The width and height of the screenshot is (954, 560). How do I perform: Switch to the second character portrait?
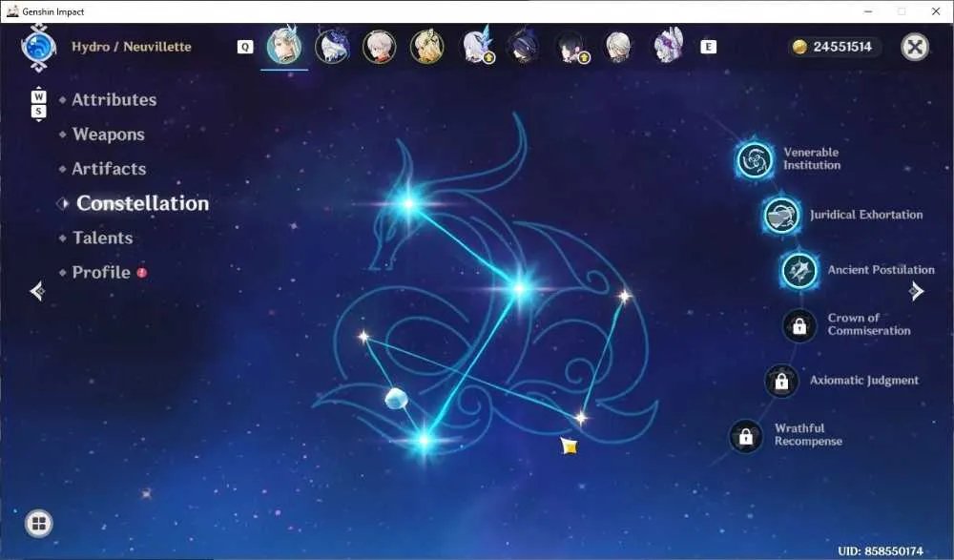tap(332, 46)
